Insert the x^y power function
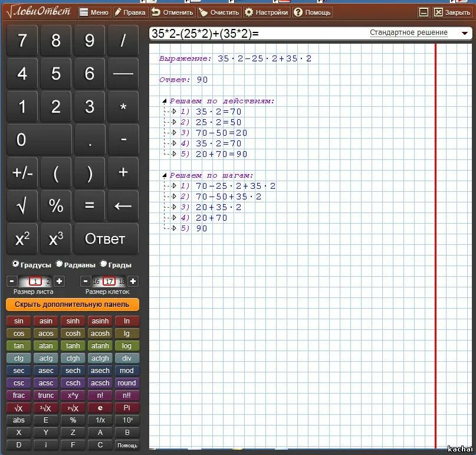The width and height of the screenshot is (476, 455). (73, 395)
